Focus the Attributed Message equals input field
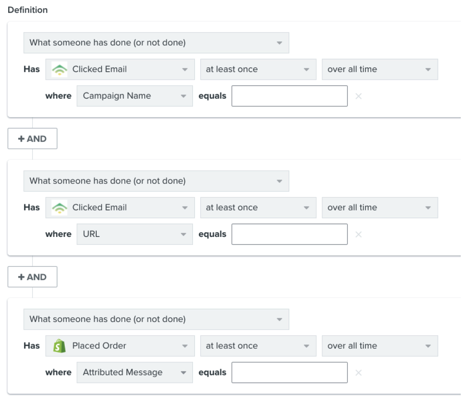 pos(290,372)
